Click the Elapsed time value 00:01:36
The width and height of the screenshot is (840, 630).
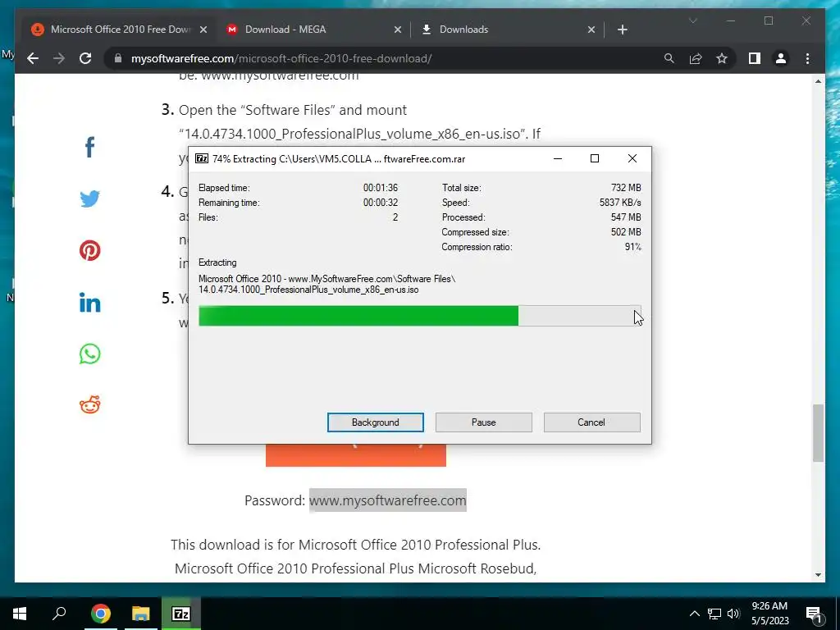click(381, 188)
